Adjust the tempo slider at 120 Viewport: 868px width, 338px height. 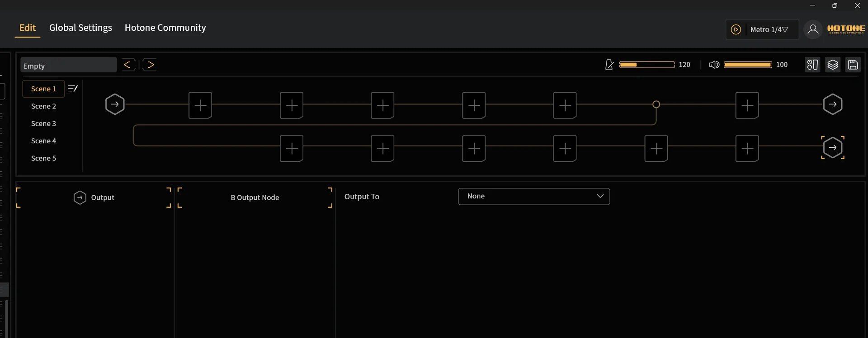647,65
